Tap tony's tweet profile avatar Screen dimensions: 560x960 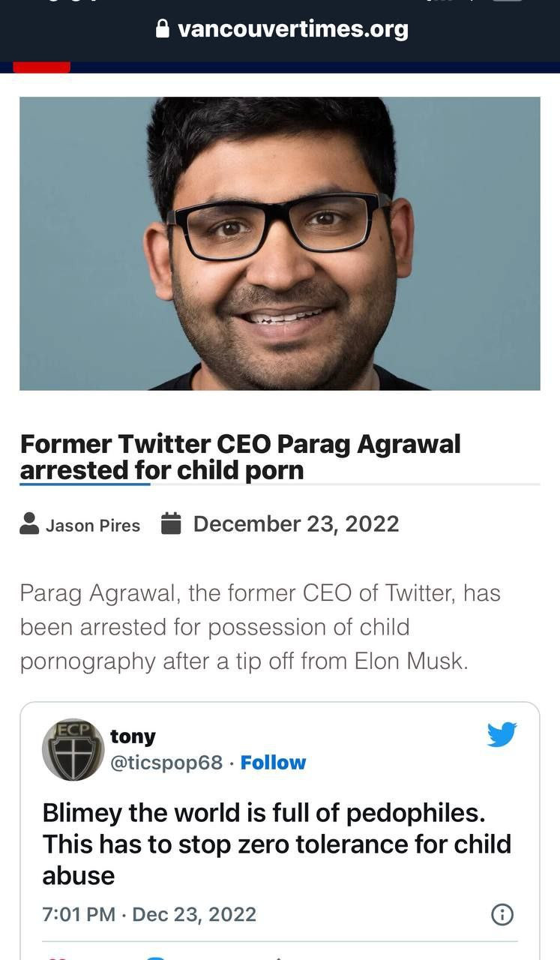tap(73, 750)
